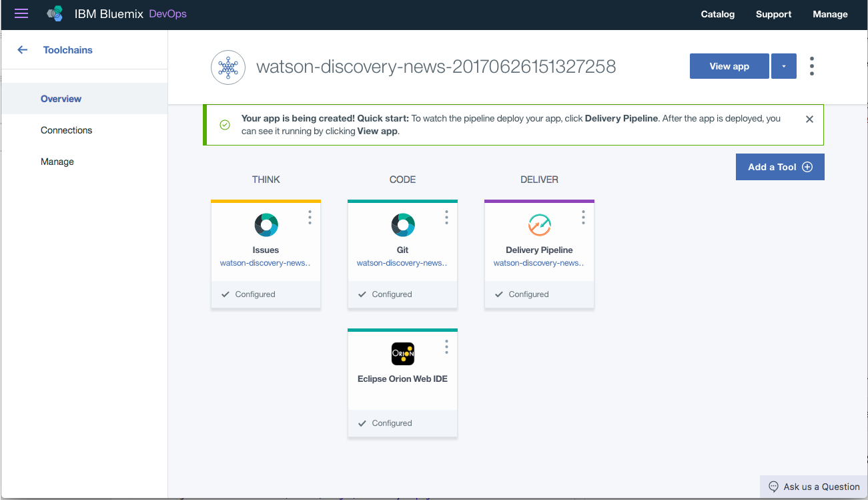Click the Issues card title

click(x=266, y=250)
